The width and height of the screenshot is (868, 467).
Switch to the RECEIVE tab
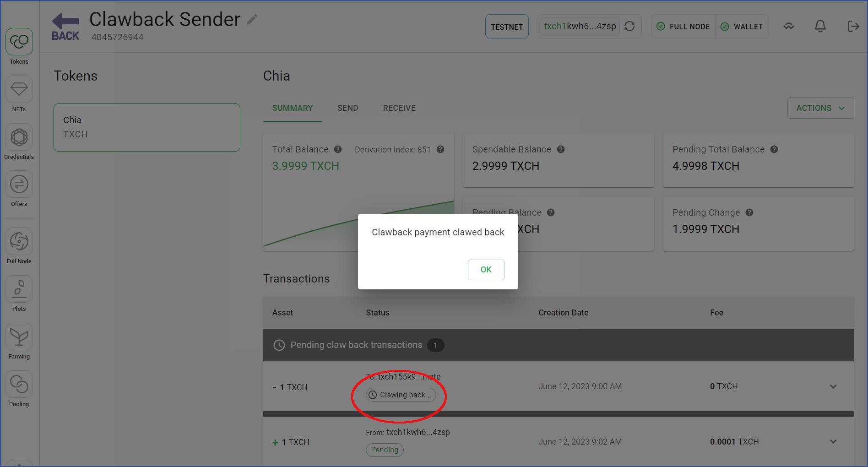399,108
